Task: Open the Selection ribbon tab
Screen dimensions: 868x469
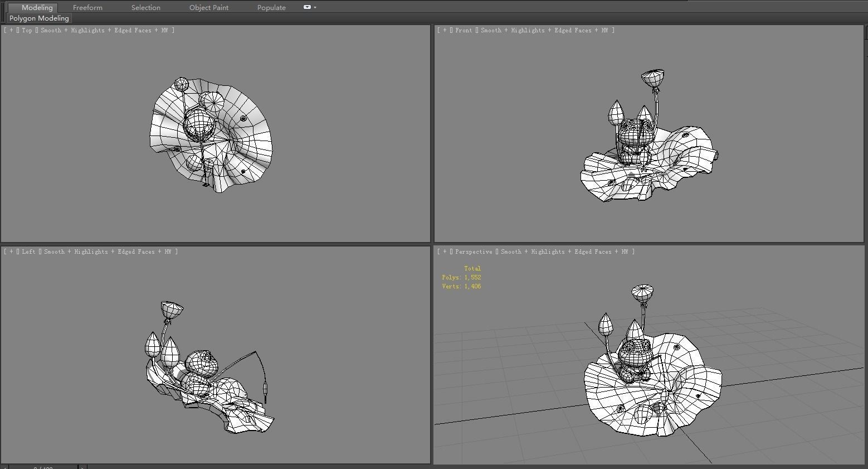Action: point(146,7)
